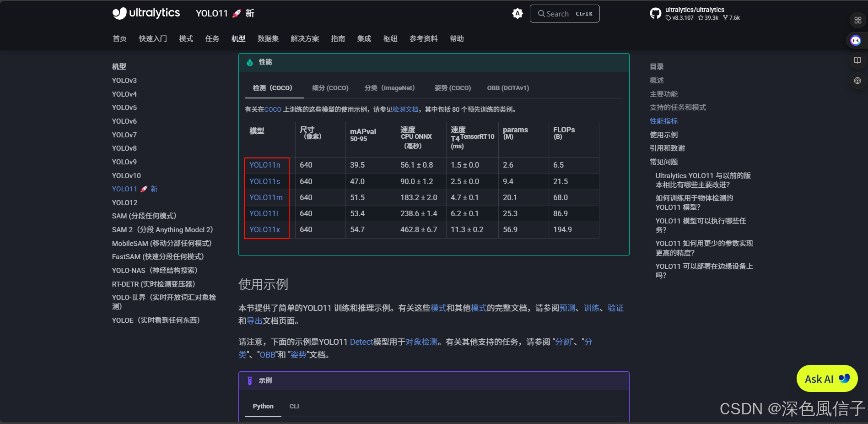Click the flame icon in 性能 header

(250, 62)
